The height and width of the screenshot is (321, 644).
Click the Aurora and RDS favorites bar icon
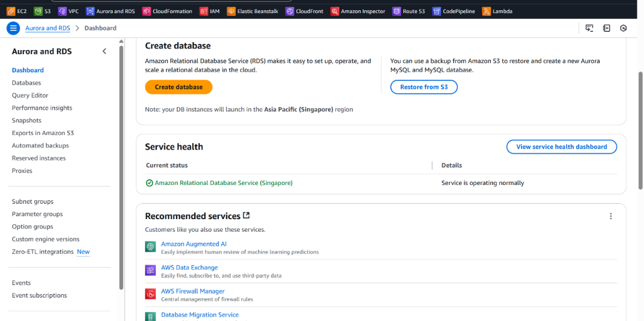[90, 11]
